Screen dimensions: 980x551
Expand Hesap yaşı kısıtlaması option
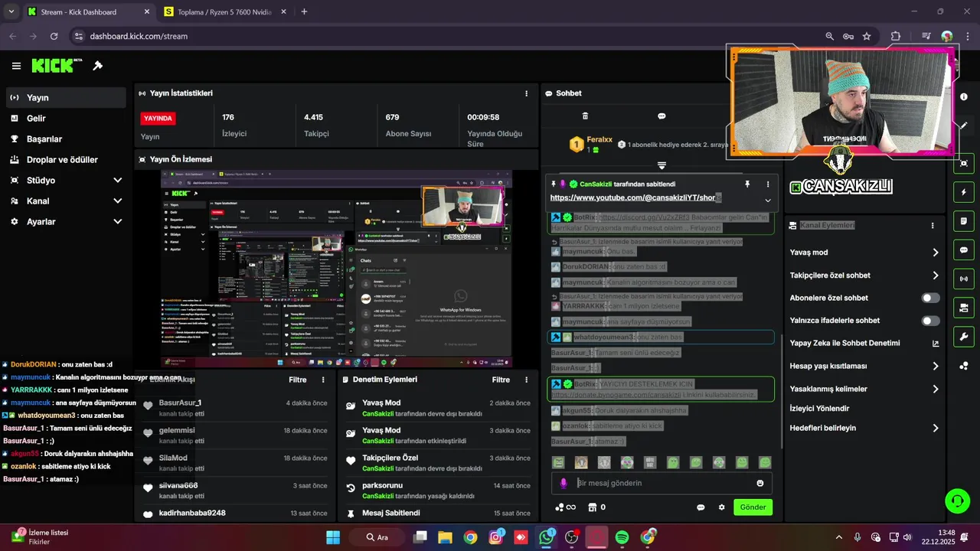pos(864,366)
